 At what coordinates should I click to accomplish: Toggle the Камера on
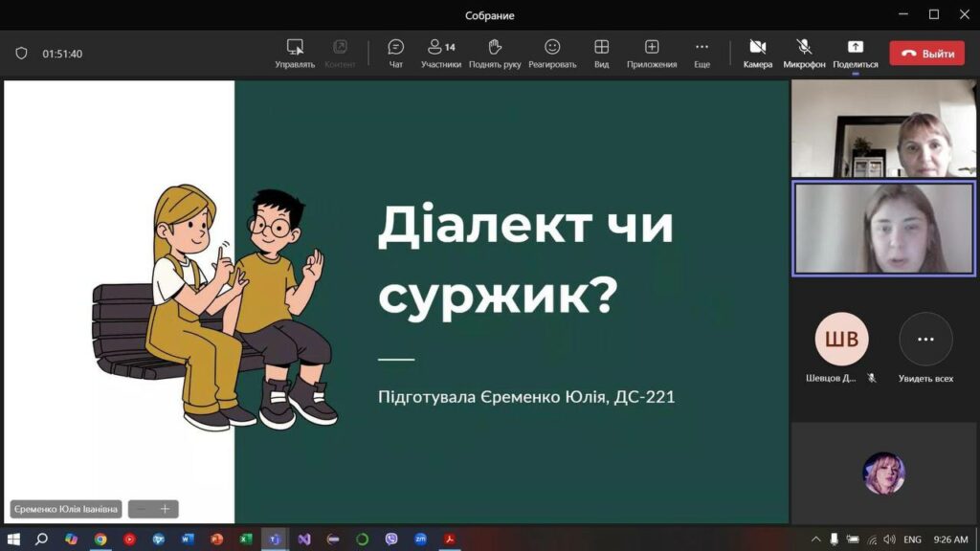pyautogui.click(x=757, y=53)
